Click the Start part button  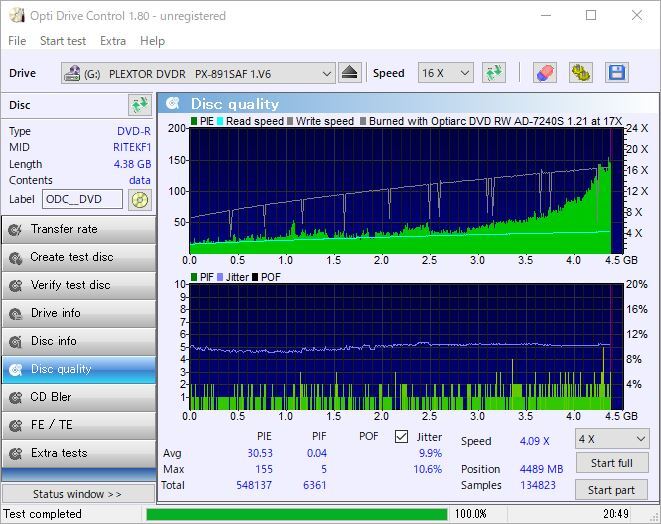611,490
